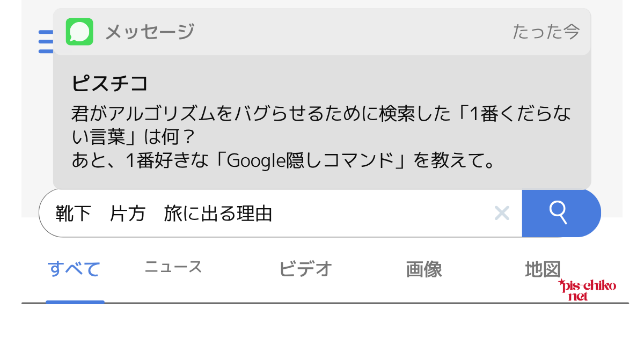The image size is (644, 338).
Task: Select the すべて tab
Action: (x=74, y=268)
